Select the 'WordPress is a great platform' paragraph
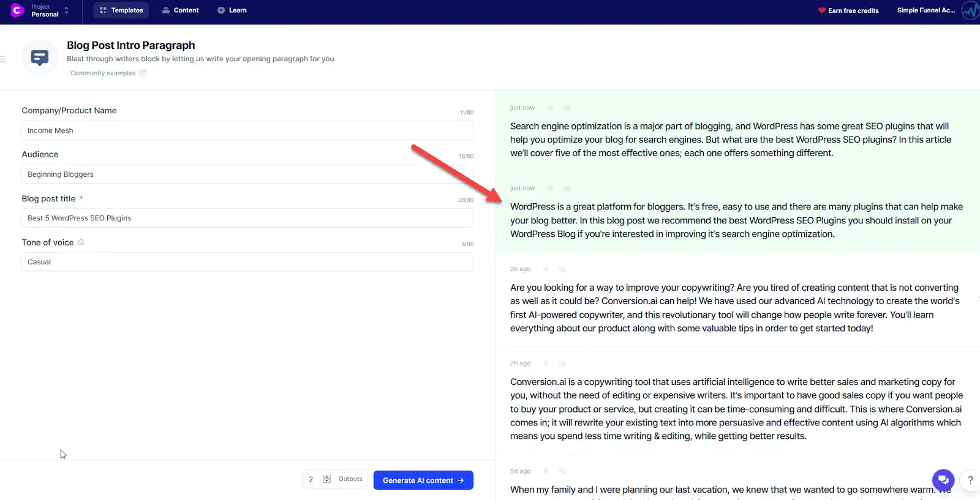The height and width of the screenshot is (500, 980). [736, 220]
